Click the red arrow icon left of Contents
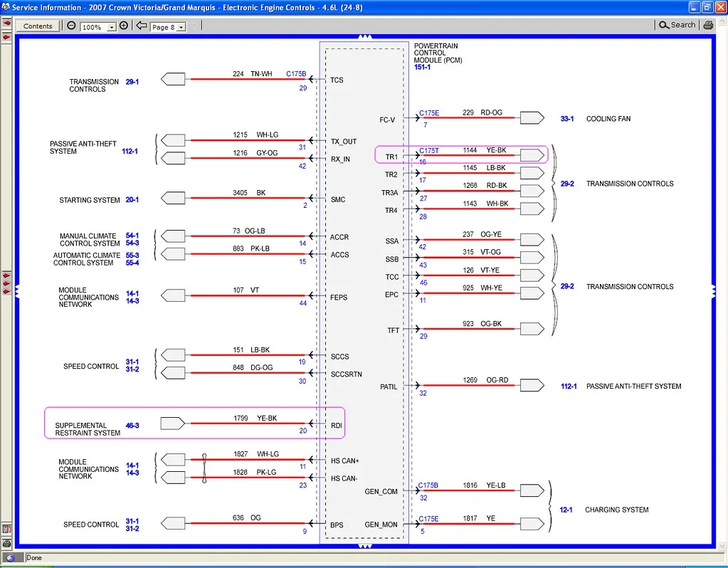This screenshot has width=728, height=568. pyautogui.click(x=6, y=22)
